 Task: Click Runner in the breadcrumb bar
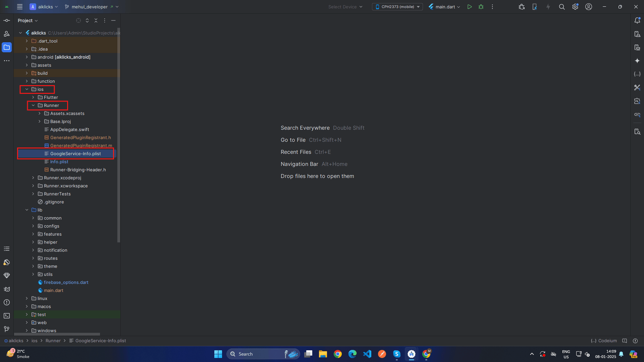[53, 341]
